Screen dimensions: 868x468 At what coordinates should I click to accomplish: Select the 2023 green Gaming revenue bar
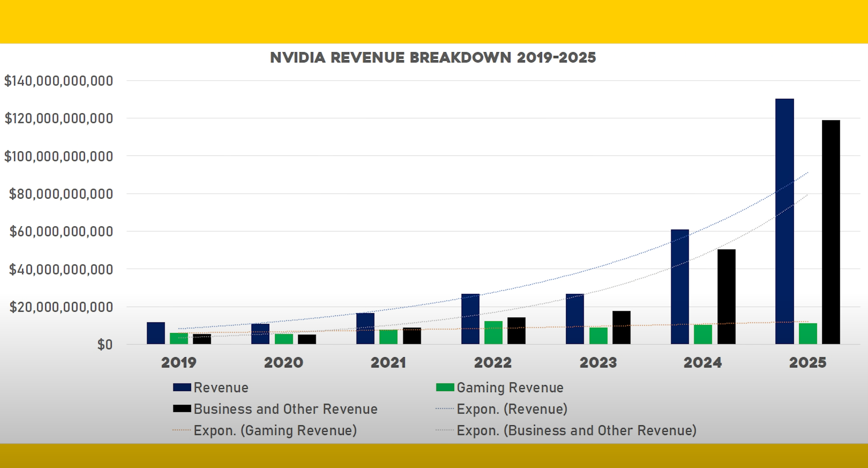(599, 336)
